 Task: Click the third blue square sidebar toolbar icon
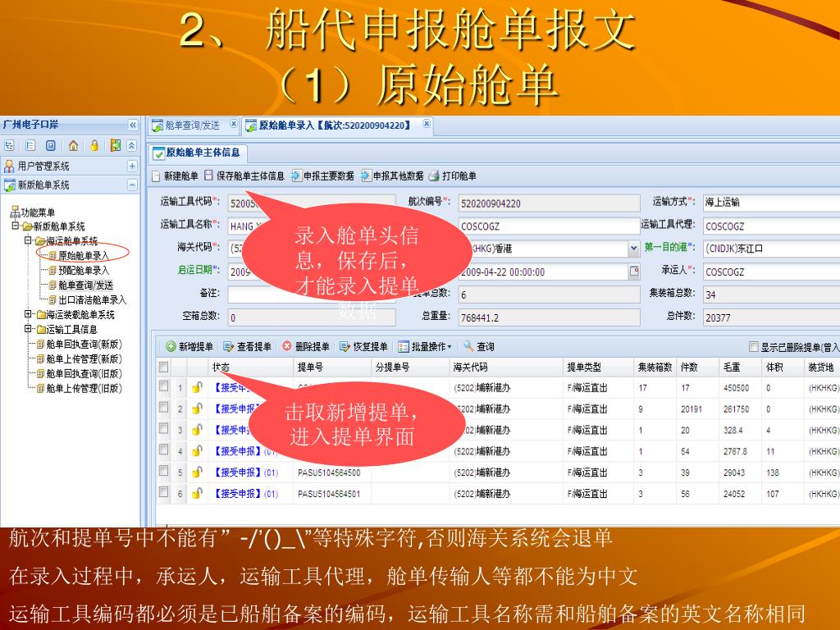pyautogui.click(x=50, y=146)
